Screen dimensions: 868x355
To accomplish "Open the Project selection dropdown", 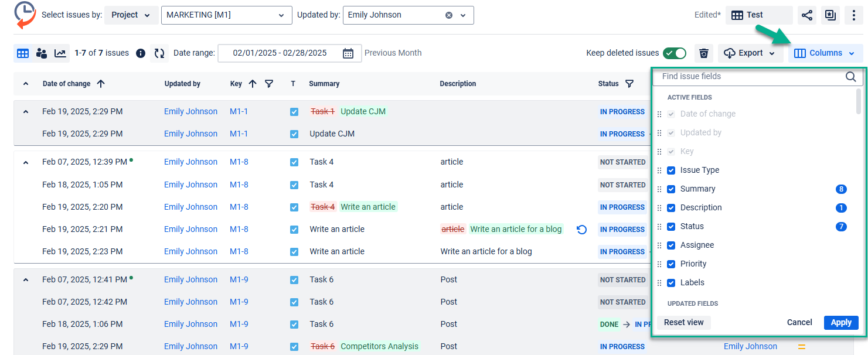I will pyautogui.click(x=131, y=15).
